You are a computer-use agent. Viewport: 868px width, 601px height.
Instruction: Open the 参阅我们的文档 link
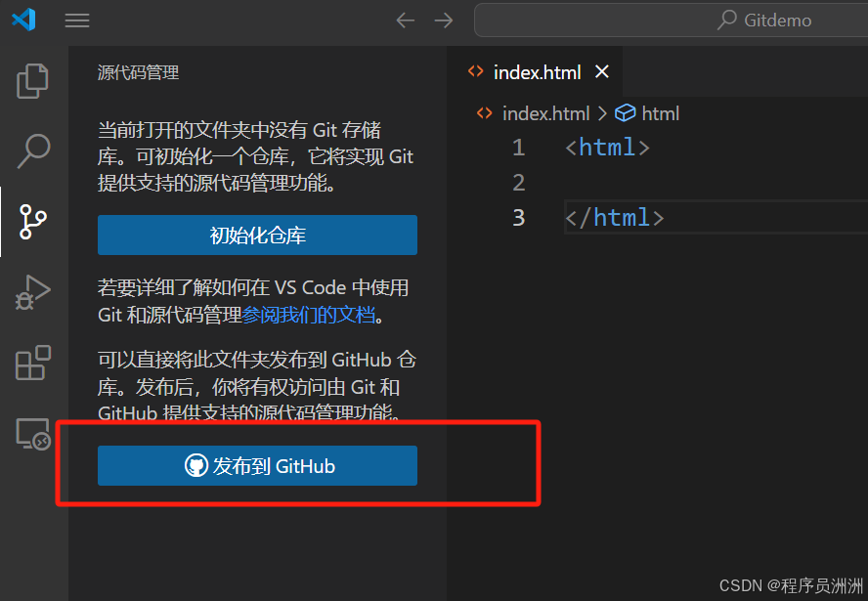[308, 315]
